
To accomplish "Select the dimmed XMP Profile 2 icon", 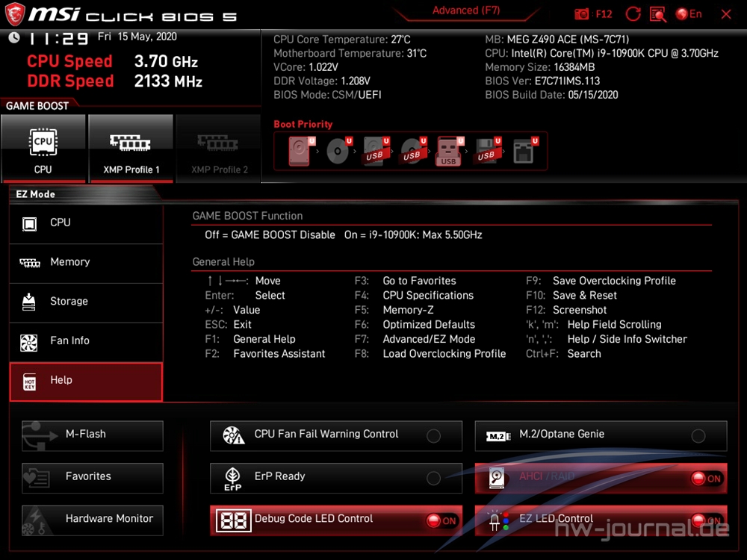I will pos(217,143).
